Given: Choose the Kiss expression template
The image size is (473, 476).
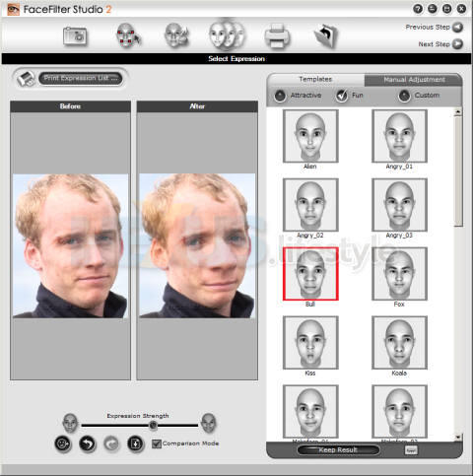Looking at the screenshot, I should [x=310, y=343].
